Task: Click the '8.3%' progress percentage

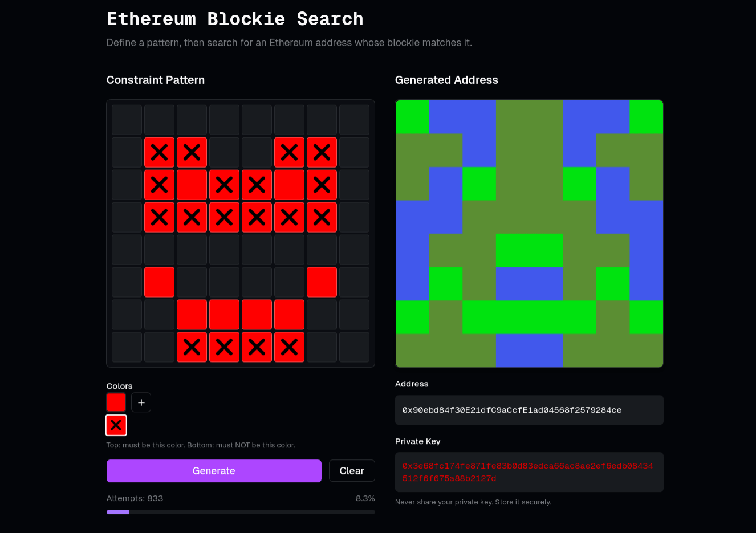Action: pyautogui.click(x=365, y=498)
